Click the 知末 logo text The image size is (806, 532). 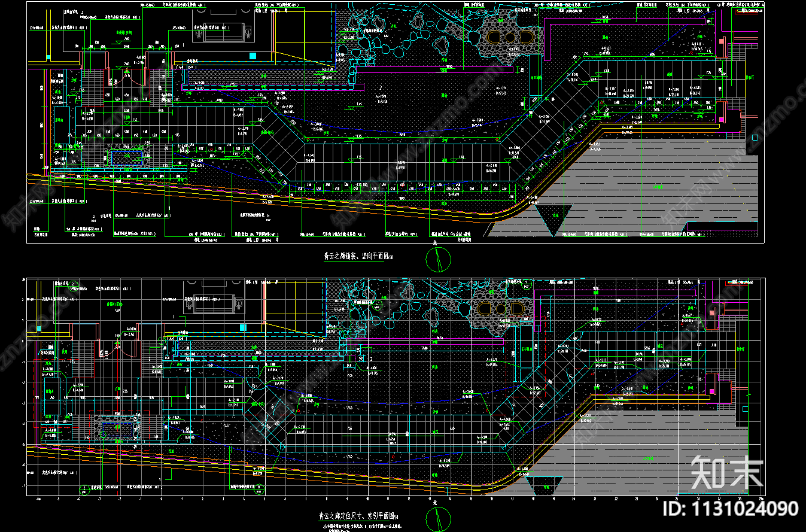point(728,472)
